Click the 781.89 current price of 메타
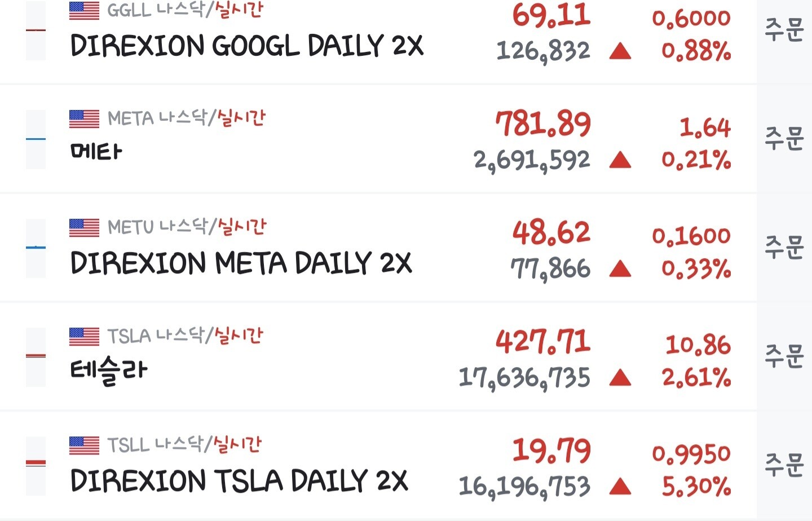The image size is (812, 521). click(543, 124)
